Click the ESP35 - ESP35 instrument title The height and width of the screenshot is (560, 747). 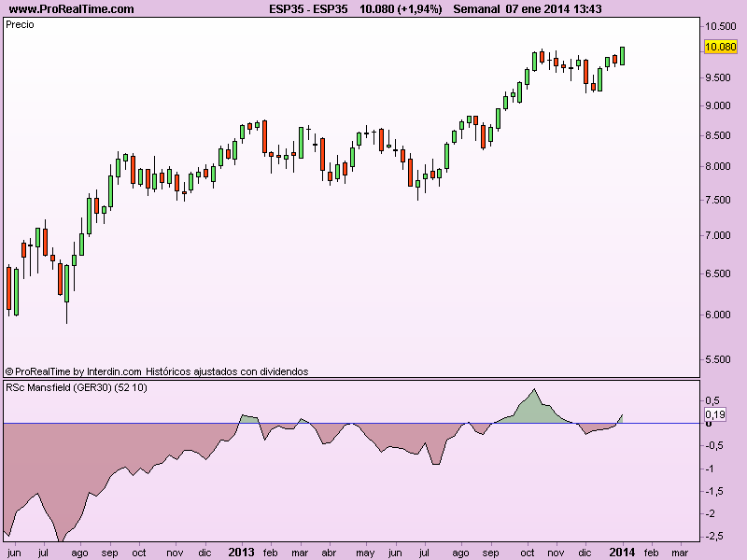point(308,9)
